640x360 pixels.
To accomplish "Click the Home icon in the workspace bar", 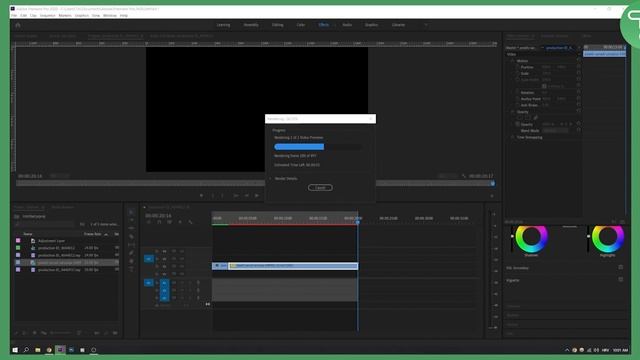I will pos(18,25).
